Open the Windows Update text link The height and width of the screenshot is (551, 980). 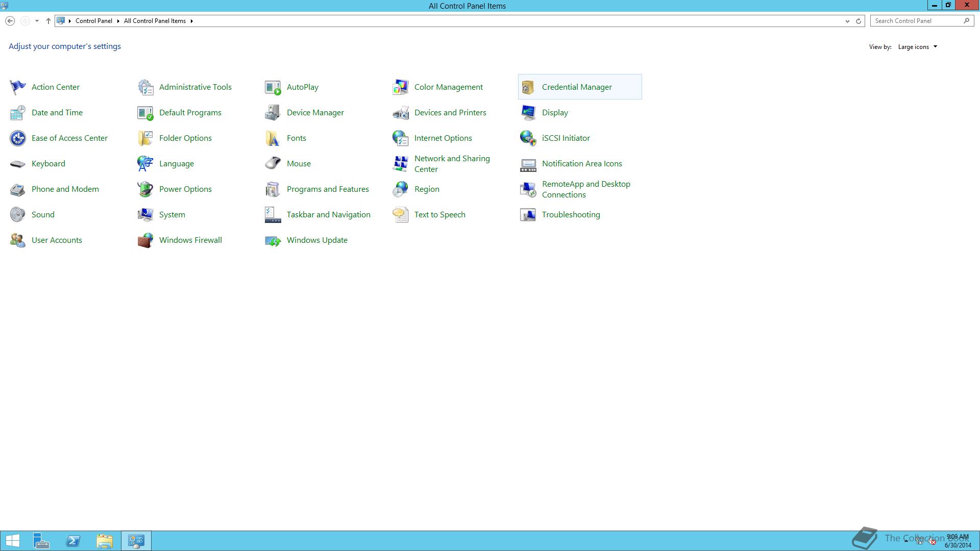(x=317, y=240)
